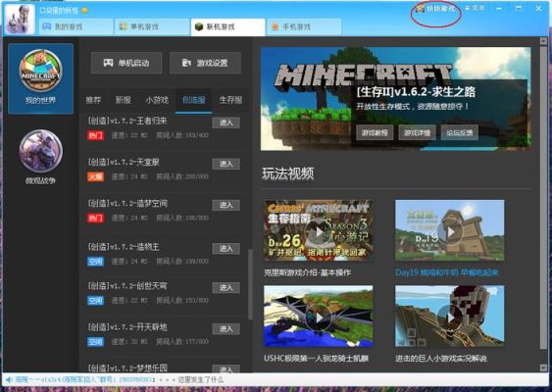The width and height of the screenshot is (552, 392).
Task: Click the red 热门 badge on 王者归来
Action: click(x=95, y=135)
